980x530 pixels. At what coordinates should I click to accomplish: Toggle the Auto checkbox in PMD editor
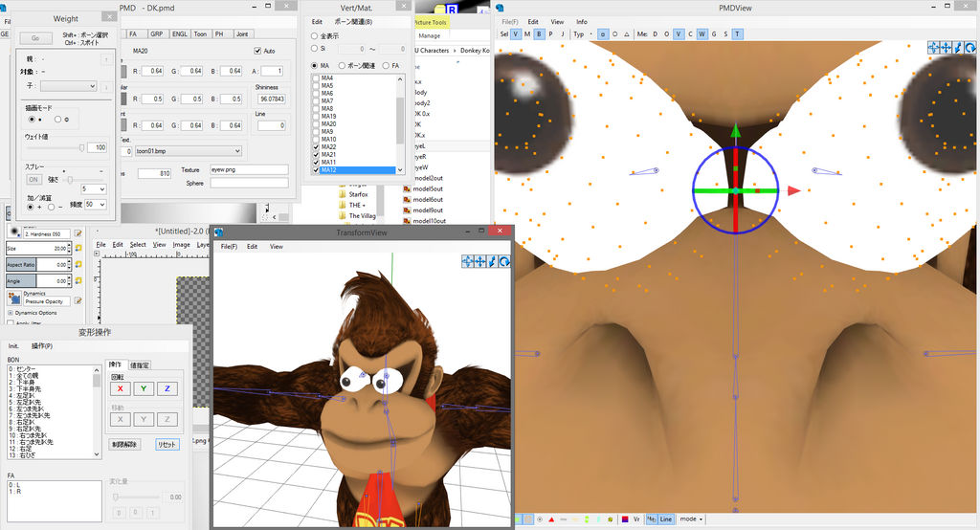coord(257,51)
